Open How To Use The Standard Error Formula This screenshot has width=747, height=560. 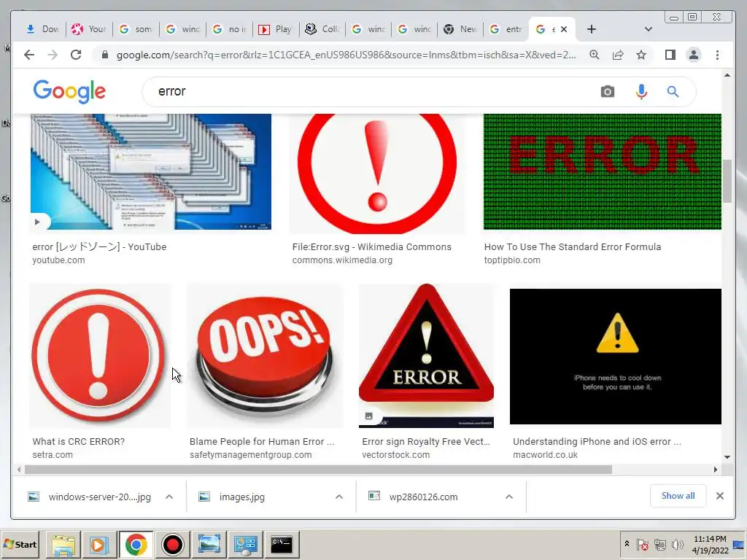click(573, 246)
